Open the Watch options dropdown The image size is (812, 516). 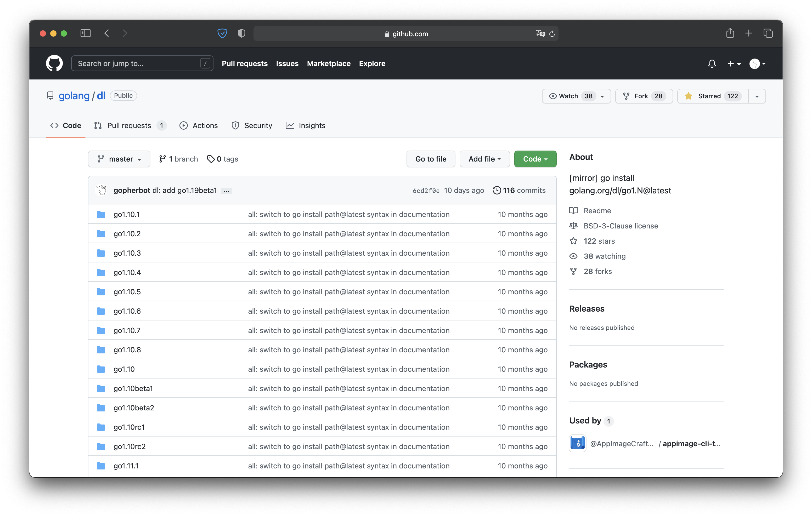tap(576, 96)
